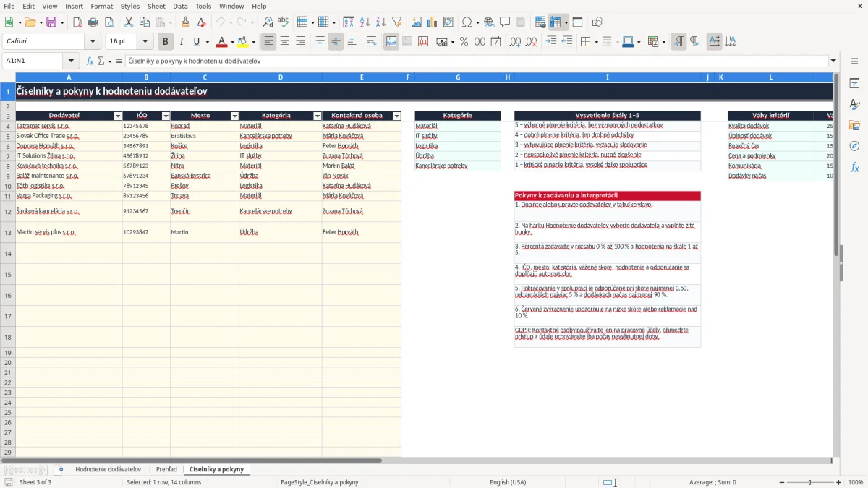Switch to the Hodnotenie dodávateľov sheet tab

point(109,469)
